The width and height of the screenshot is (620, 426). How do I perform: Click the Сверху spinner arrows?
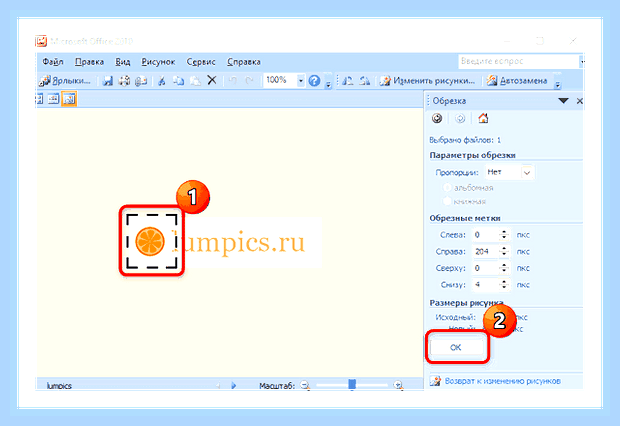[504, 268]
